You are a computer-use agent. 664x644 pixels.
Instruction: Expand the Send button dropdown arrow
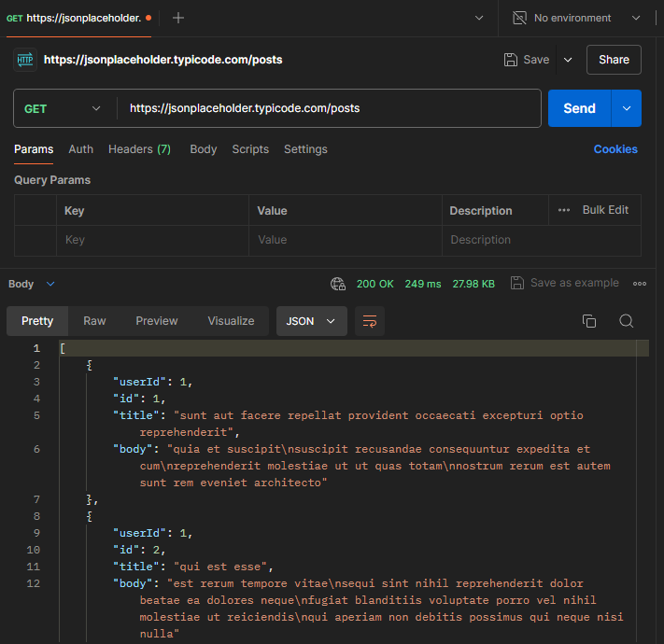[x=627, y=108]
